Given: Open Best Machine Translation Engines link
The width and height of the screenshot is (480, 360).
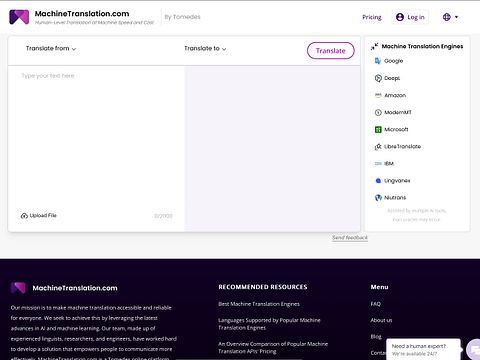Looking at the screenshot, I should [x=259, y=304].
